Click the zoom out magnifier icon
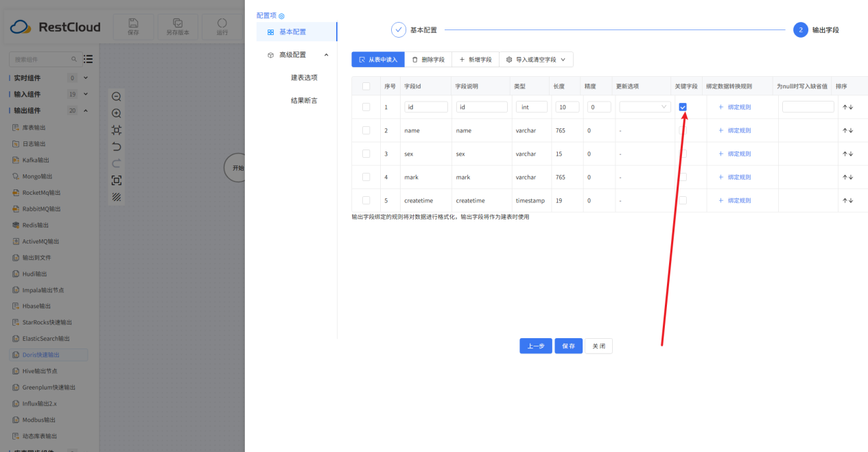The width and height of the screenshot is (868, 452). pos(117,97)
